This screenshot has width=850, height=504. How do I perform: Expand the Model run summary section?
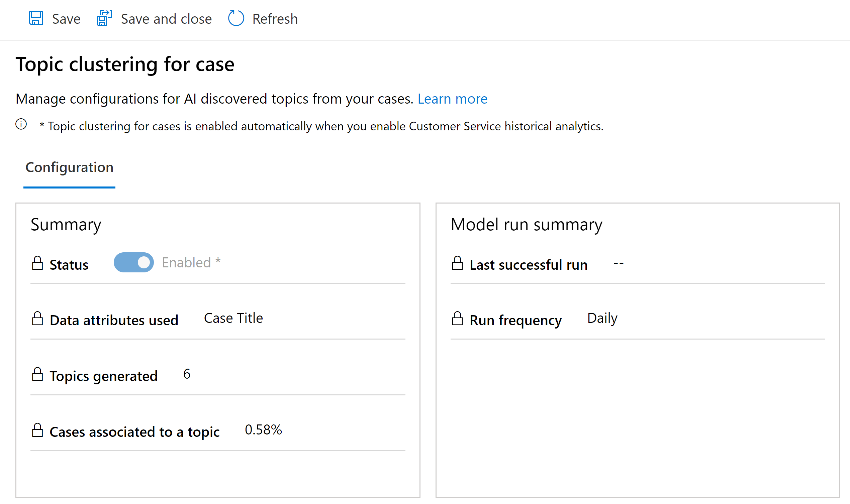tap(527, 225)
